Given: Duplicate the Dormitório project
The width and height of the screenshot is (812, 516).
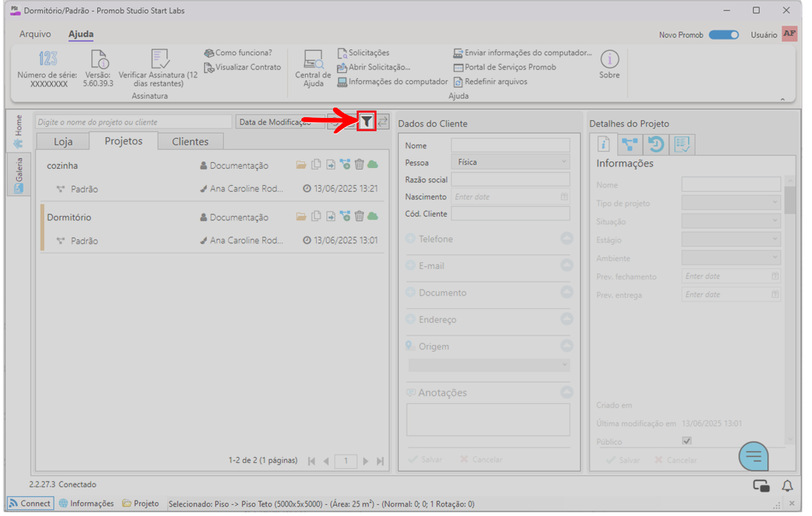Looking at the screenshot, I should [316, 216].
